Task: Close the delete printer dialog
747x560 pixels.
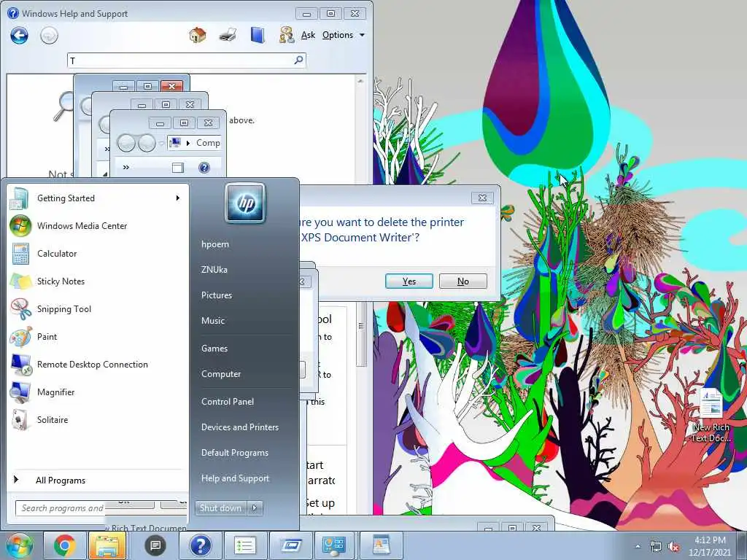Action: coord(483,198)
